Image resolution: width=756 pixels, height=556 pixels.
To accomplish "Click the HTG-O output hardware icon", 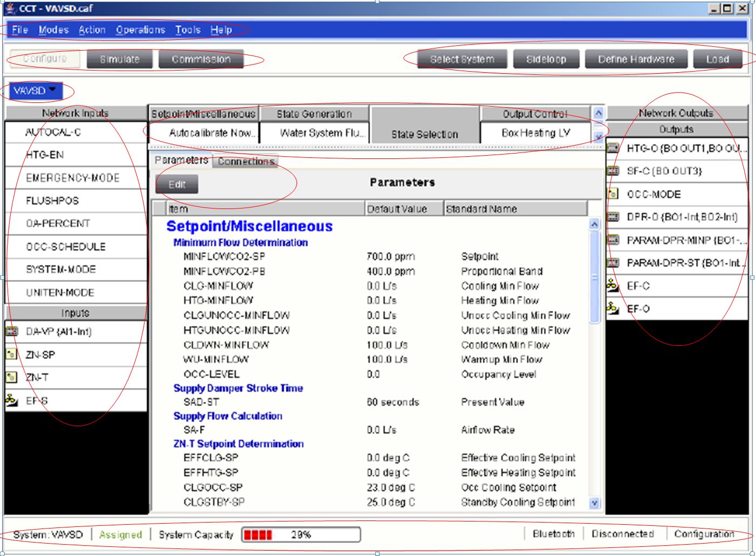I will pos(613,148).
